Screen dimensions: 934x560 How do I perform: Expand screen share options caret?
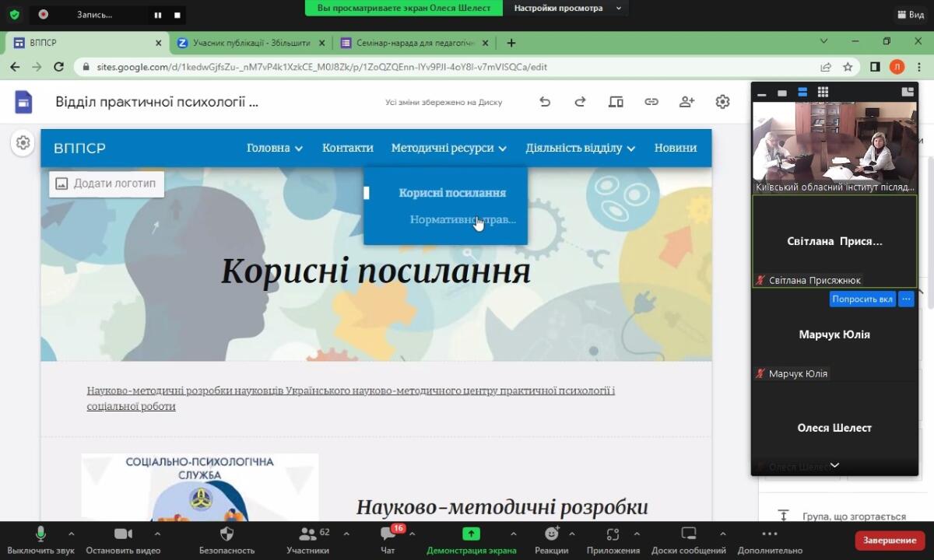(x=513, y=534)
